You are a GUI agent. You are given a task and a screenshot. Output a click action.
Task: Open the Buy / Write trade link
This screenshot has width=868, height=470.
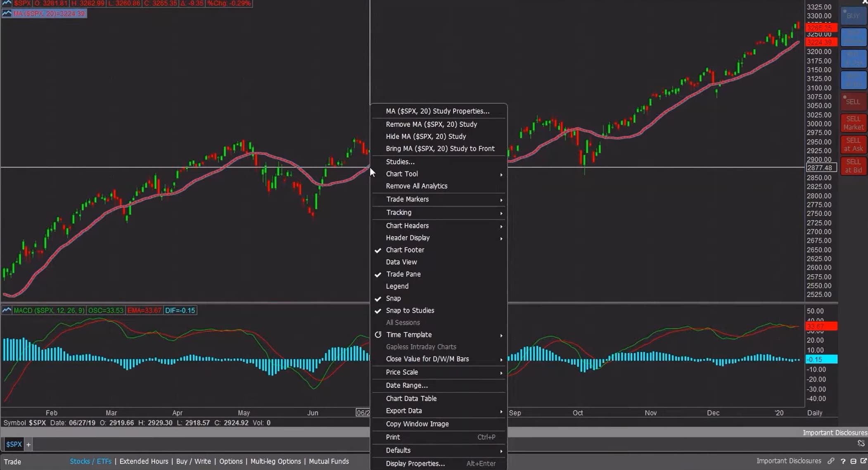(x=193, y=461)
